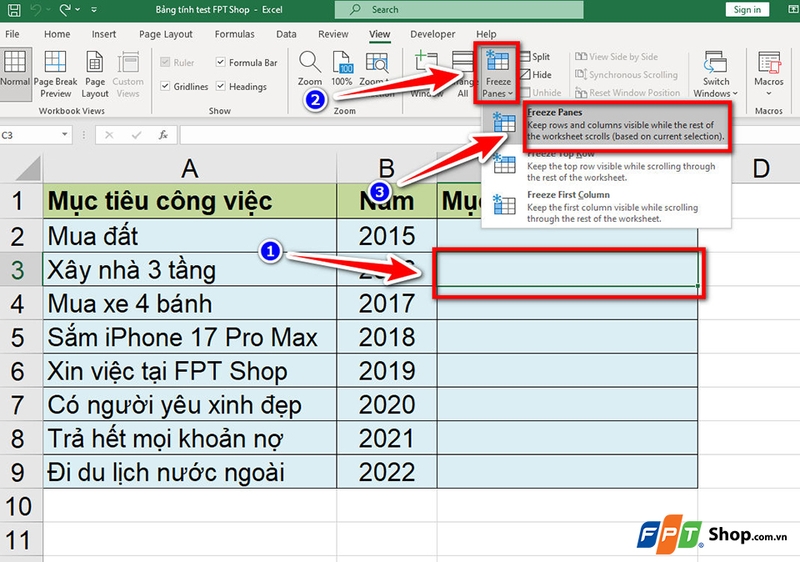The image size is (800, 562).
Task: Click the Select All corner triangle
Action: [27, 168]
